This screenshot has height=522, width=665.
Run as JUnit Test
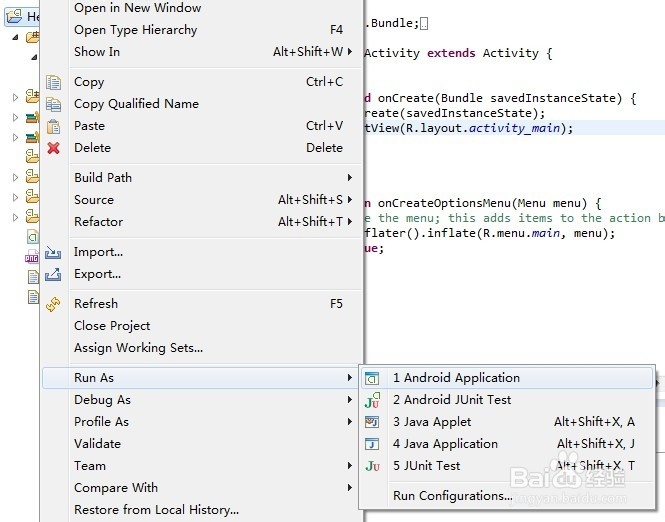[x=427, y=466]
